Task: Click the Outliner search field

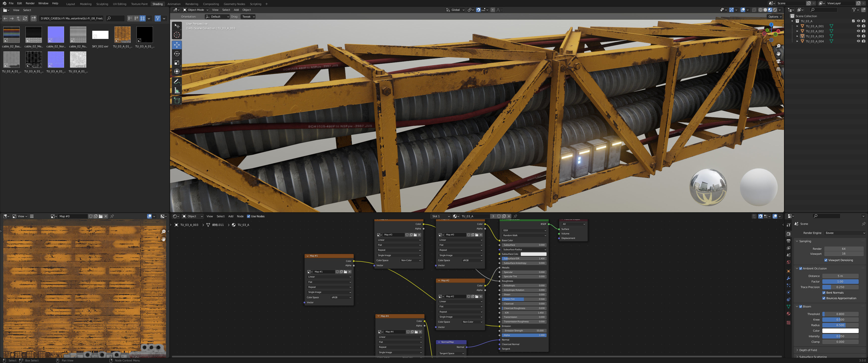Action: click(x=824, y=10)
